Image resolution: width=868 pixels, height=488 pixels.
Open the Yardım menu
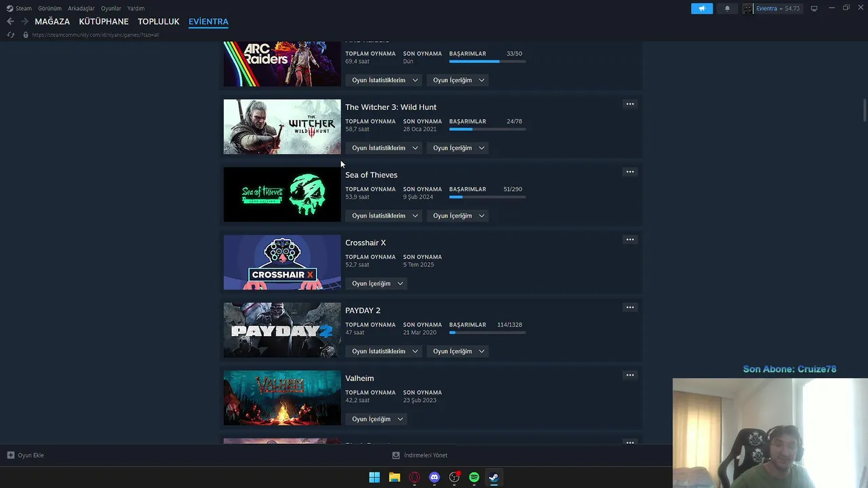136,8
